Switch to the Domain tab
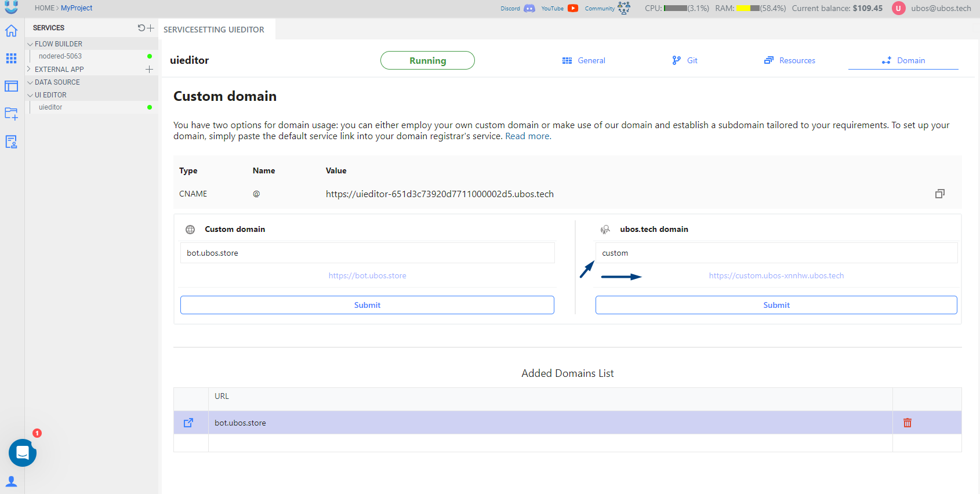The height and width of the screenshot is (494, 980). [903, 60]
